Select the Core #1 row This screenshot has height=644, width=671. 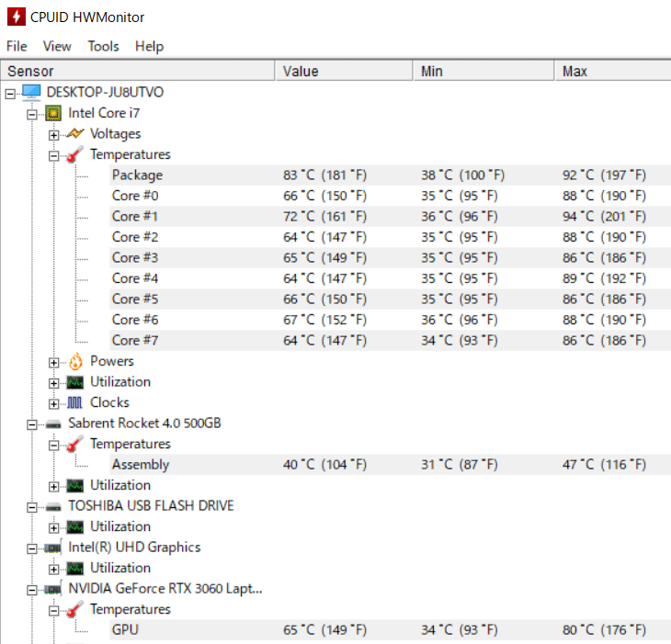pyautogui.click(x=391, y=217)
